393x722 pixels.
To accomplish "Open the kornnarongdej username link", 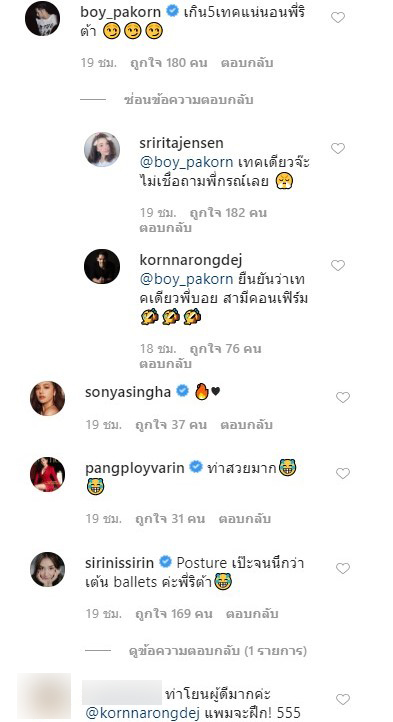I will coord(191,260).
